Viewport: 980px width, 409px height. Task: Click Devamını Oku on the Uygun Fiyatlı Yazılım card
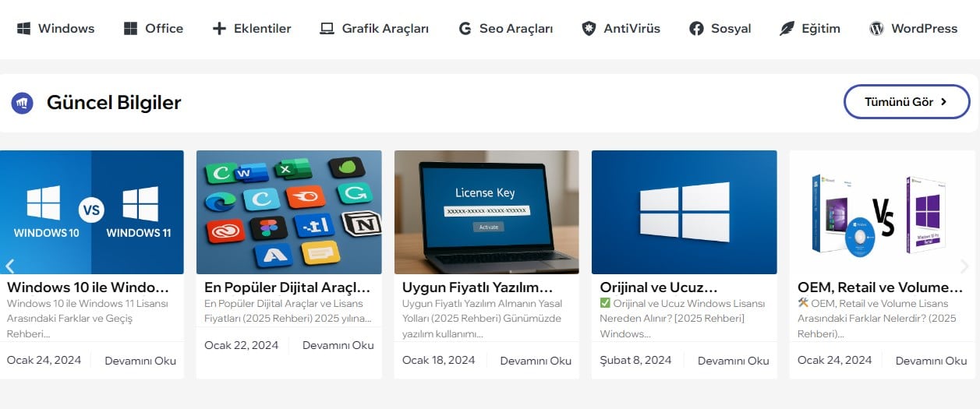(536, 361)
